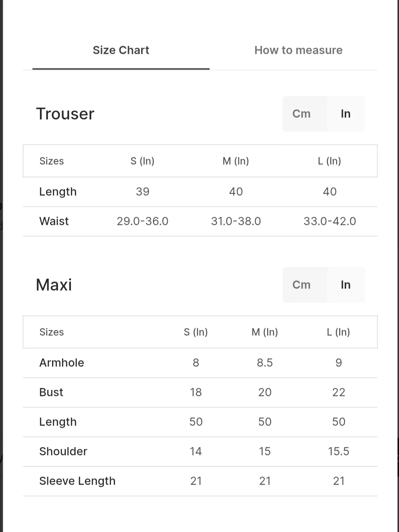Click the Armhole row label
Image resolution: width=399 pixels, height=532 pixels.
62,363
